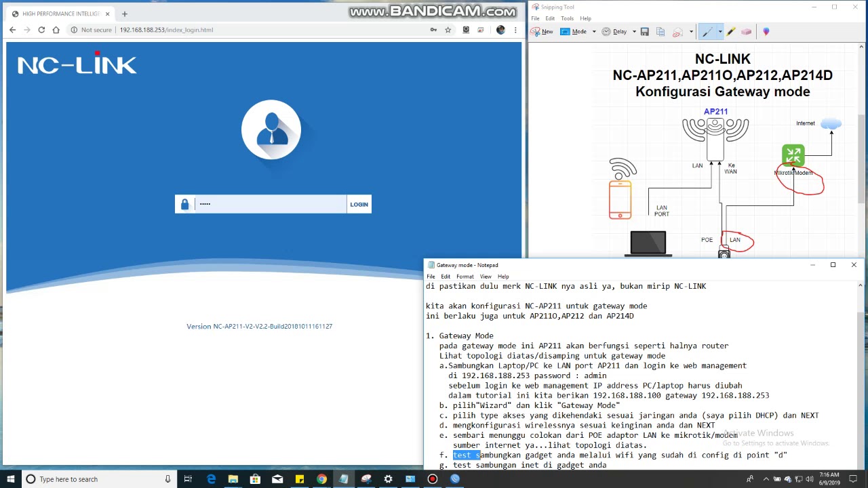Expand the Send snip dropdown arrow
Viewport: 868px width, 488px height.
691,32
